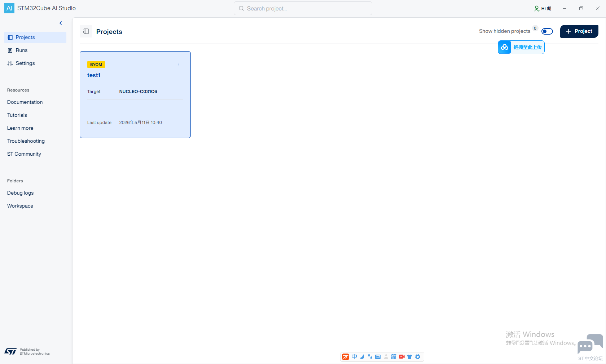The height and width of the screenshot is (364, 606).
Task: Create a new project with the Project button
Action: (579, 31)
